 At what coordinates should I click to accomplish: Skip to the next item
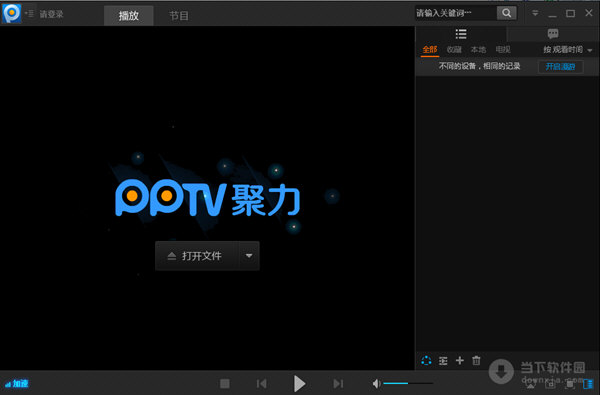tap(338, 384)
